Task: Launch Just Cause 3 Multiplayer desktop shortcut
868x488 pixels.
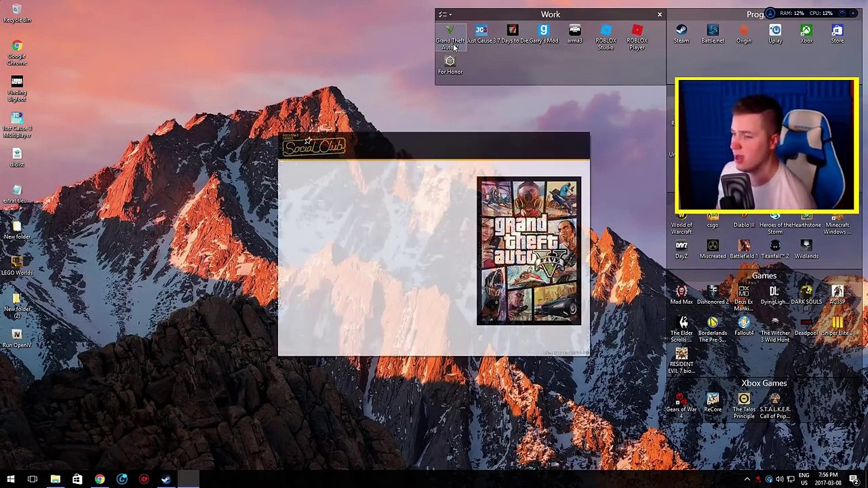Action: point(17,125)
